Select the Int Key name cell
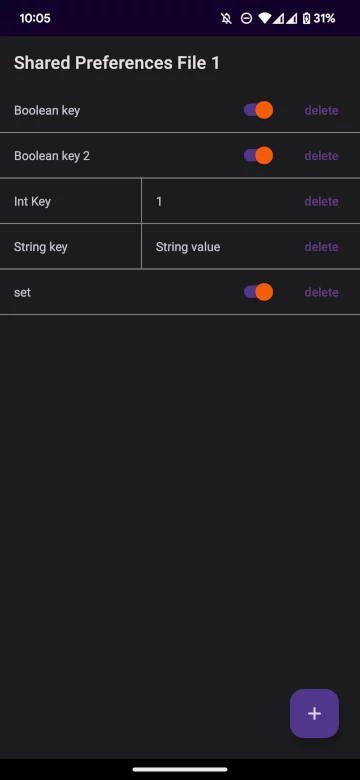Image resolution: width=360 pixels, height=780 pixels. tap(71, 201)
